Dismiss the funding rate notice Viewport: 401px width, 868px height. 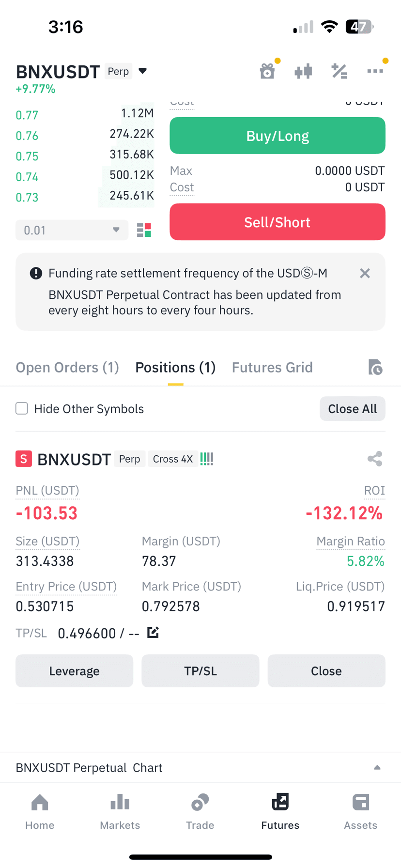[x=365, y=273]
